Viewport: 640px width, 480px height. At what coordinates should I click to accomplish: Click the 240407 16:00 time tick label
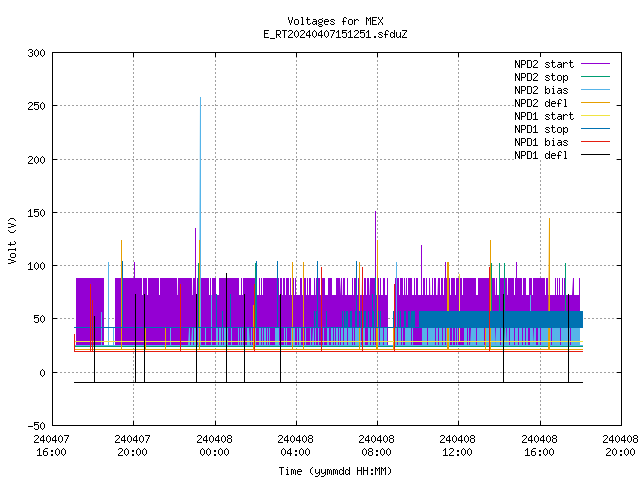(51, 446)
